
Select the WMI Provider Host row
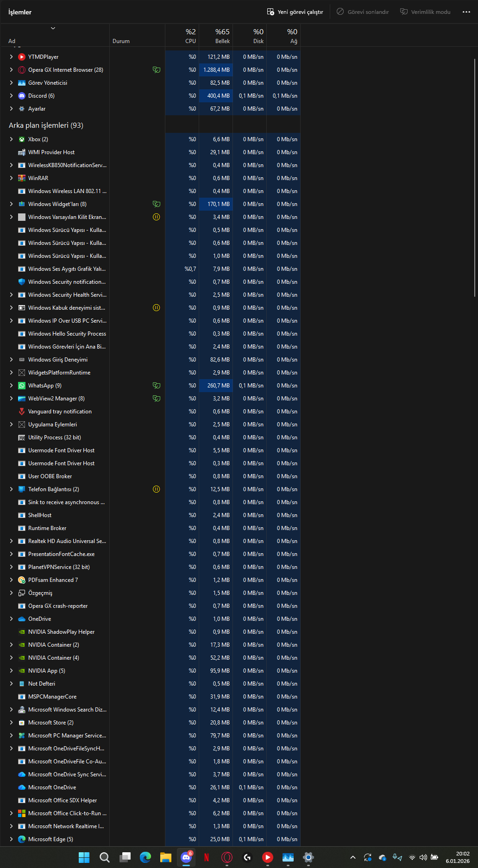(x=151, y=152)
